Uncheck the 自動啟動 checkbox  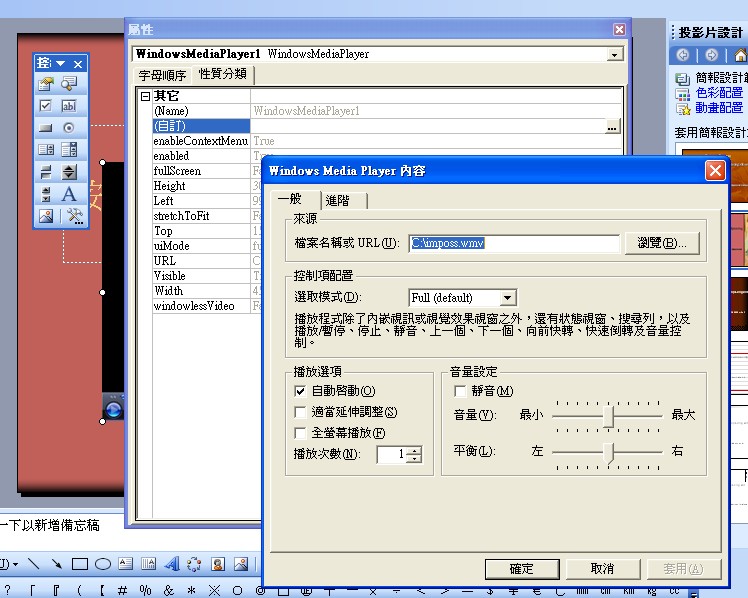pos(300,391)
